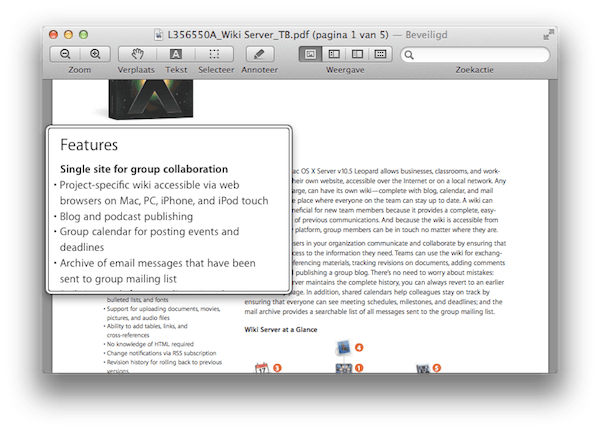Select the Verplaats hand tool
The height and width of the screenshot is (432, 600).
pos(137,54)
